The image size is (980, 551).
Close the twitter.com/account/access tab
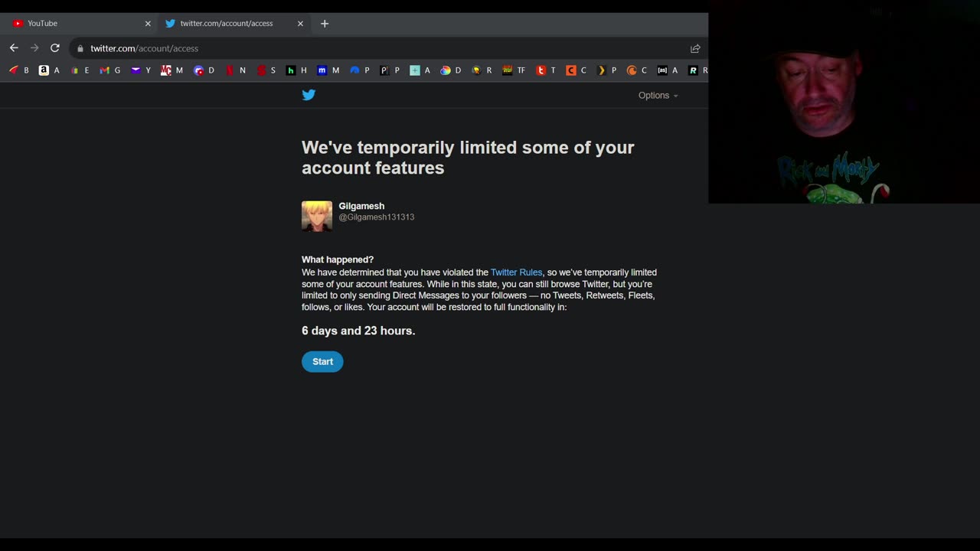coord(300,24)
